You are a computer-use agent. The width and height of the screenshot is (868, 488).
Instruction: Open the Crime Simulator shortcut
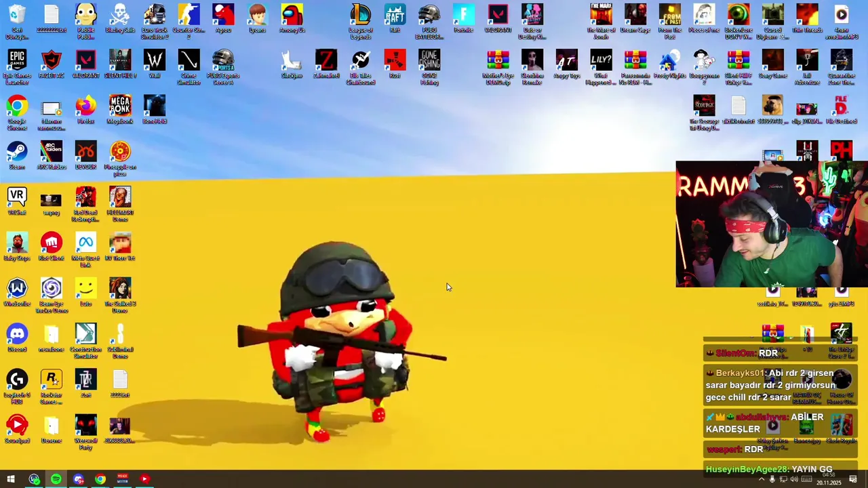(189, 66)
